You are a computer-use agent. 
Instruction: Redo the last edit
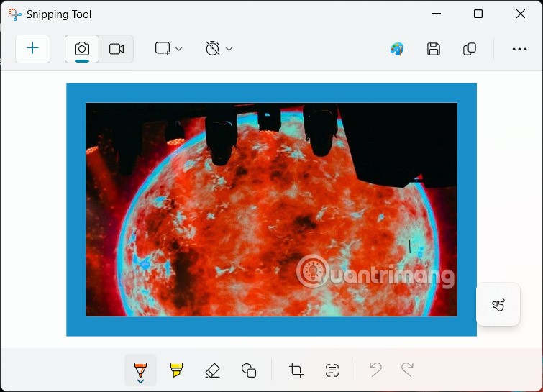click(407, 370)
